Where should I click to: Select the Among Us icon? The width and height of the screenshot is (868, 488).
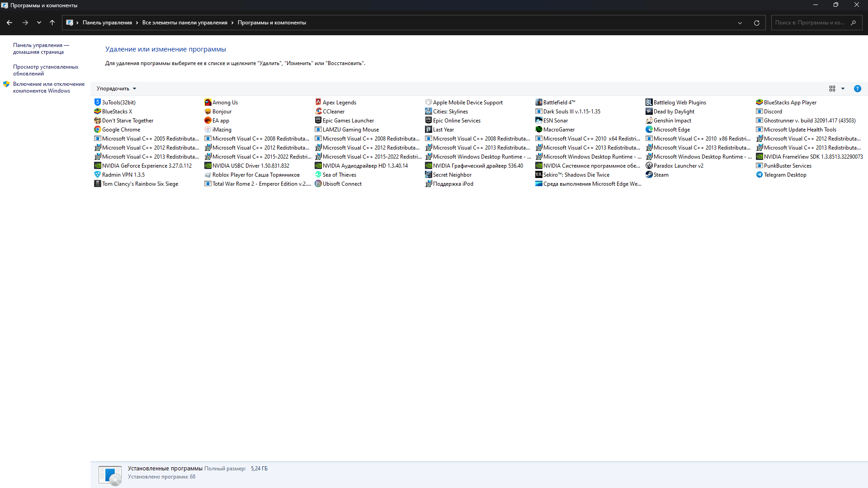click(208, 102)
